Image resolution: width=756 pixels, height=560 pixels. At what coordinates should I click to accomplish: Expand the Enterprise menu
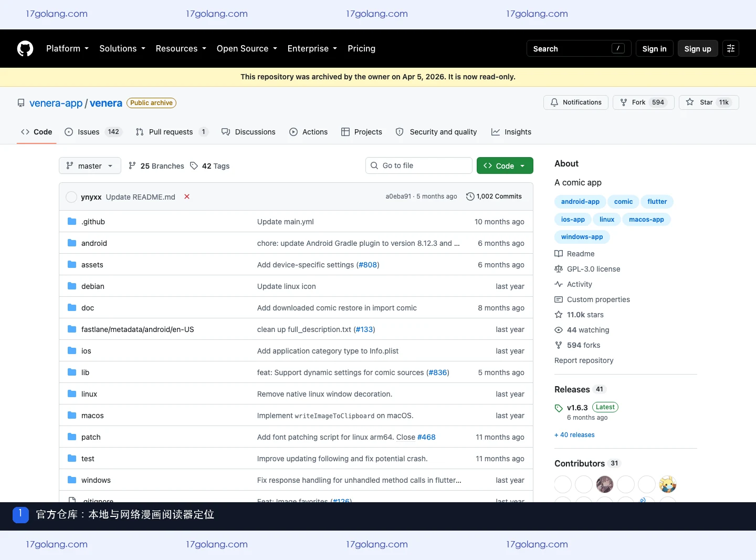(312, 48)
